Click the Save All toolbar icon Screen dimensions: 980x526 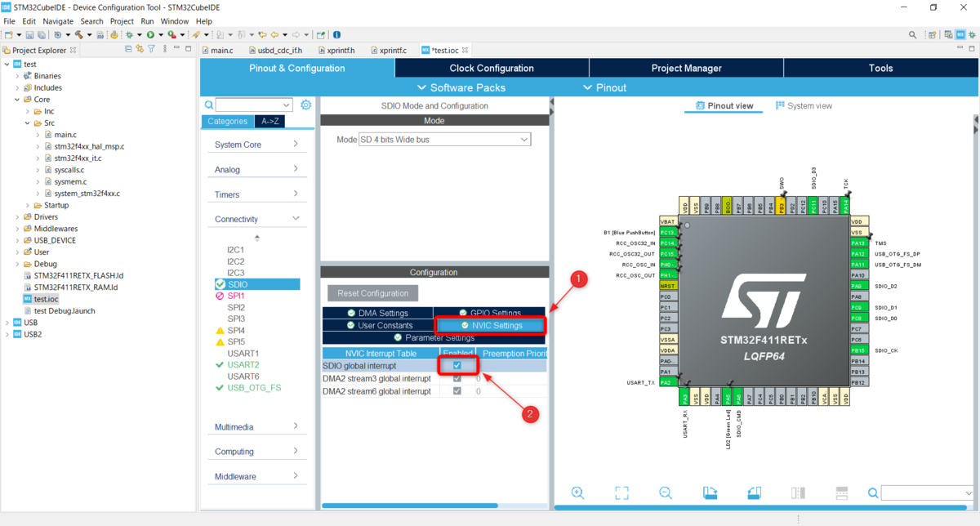point(40,35)
